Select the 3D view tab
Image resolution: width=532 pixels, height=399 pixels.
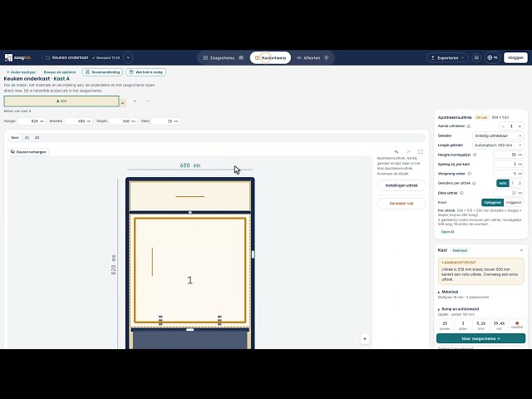click(37, 138)
